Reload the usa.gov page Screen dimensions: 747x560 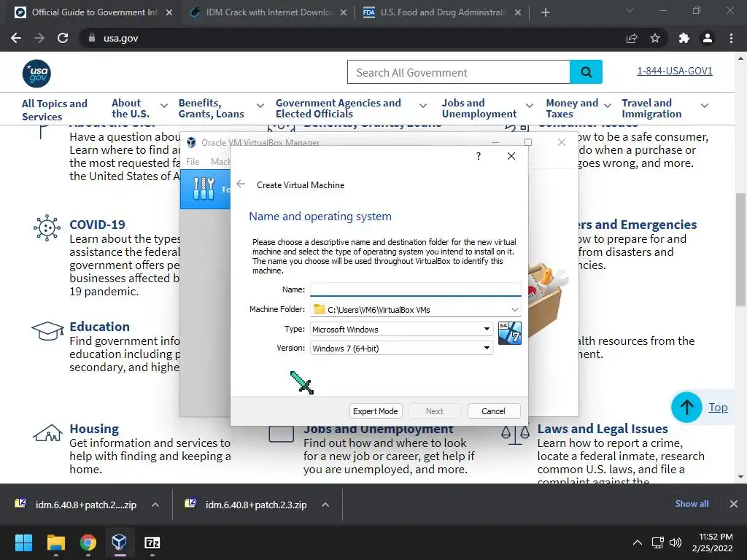[63, 38]
